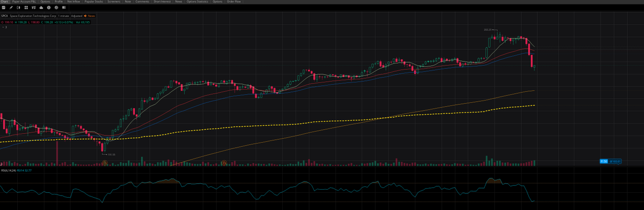Click the split panel toolbar icon
The width and height of the screenshot is (644, 210).
pos(64,8)
